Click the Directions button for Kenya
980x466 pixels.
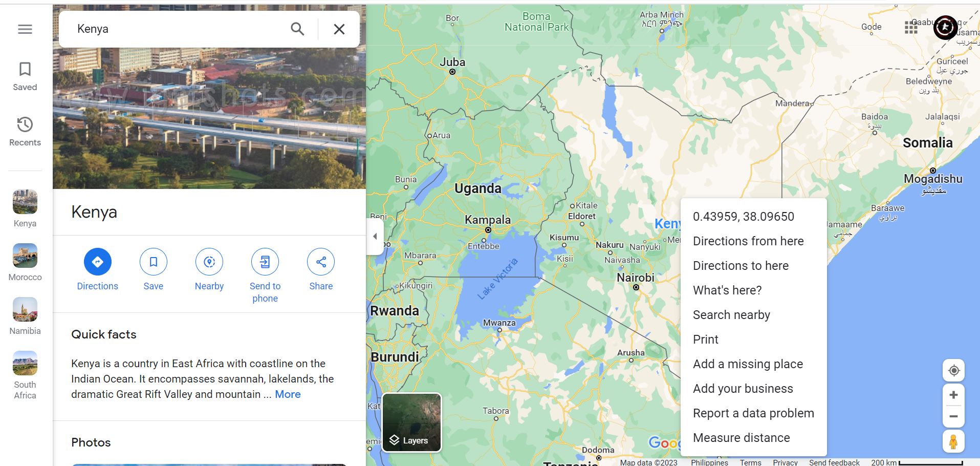[x=97, y=270]
